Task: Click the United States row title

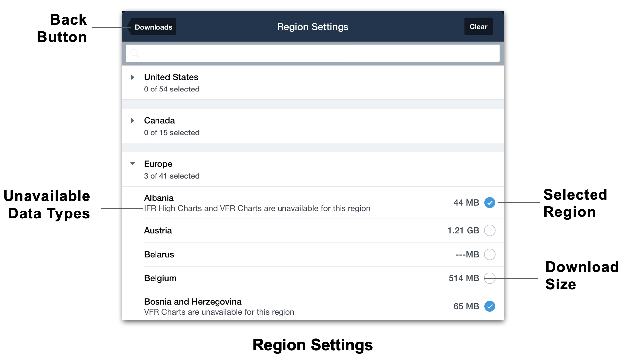Action: point(171,77)
